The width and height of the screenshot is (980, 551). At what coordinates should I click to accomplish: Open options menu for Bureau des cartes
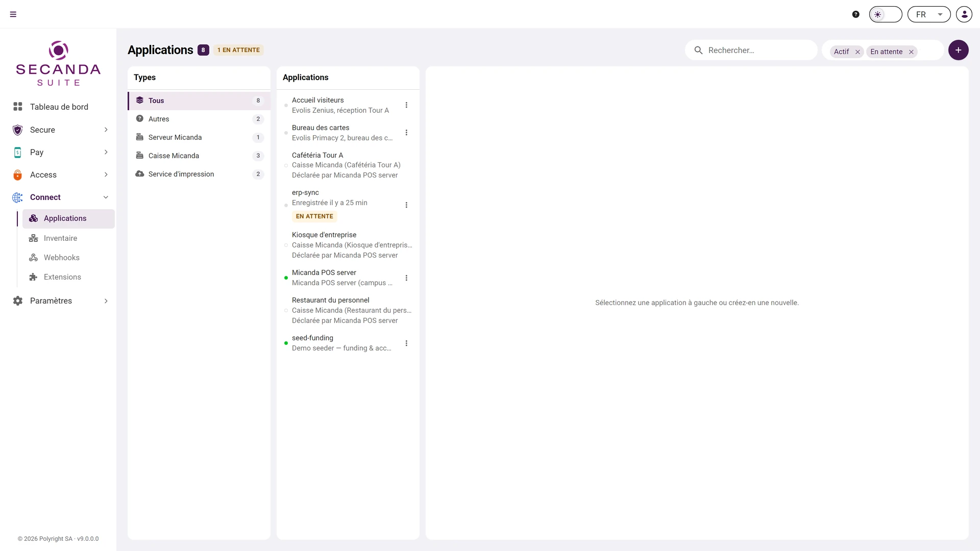(x=406, y=133)
